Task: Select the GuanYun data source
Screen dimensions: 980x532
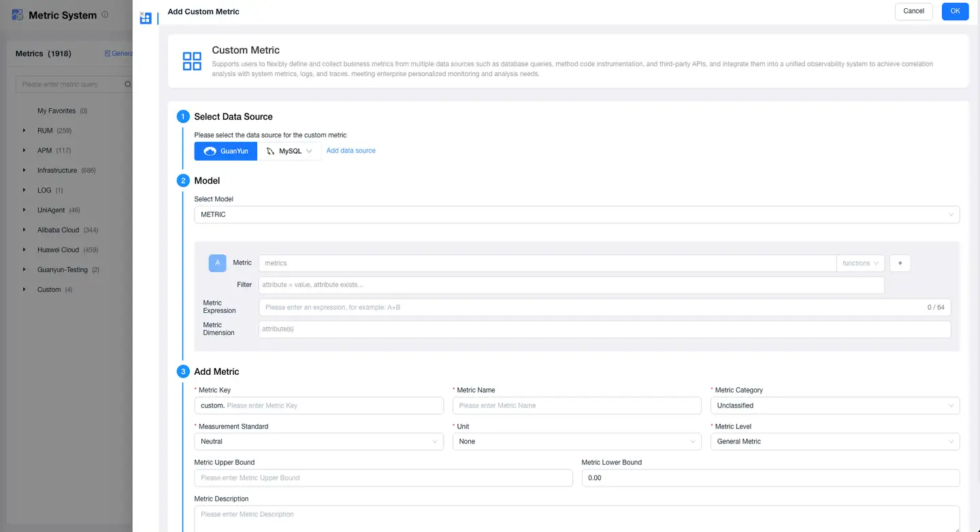Action: [226, 151]
